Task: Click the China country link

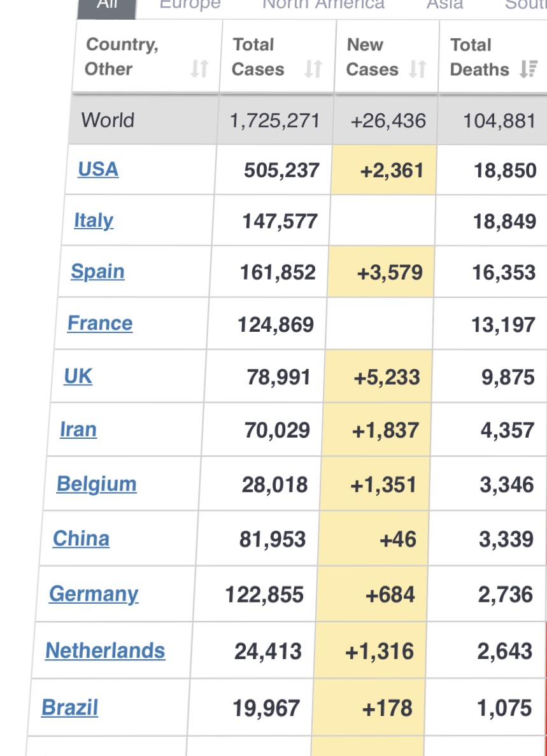Action: point(81,539)
